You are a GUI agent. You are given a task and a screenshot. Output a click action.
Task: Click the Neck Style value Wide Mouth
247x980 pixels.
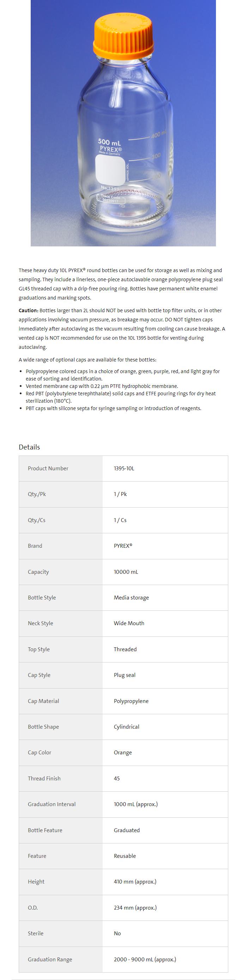(x=129, y=623)
